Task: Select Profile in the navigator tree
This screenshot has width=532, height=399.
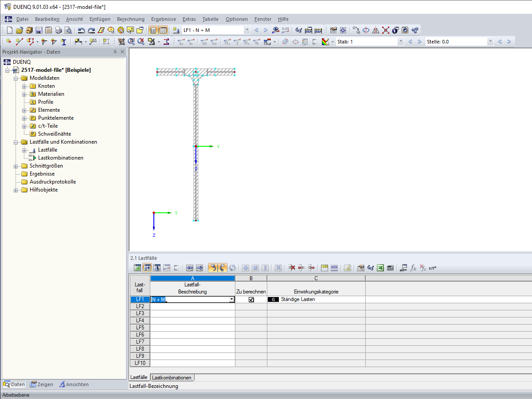Action: [x=46, y=102]
